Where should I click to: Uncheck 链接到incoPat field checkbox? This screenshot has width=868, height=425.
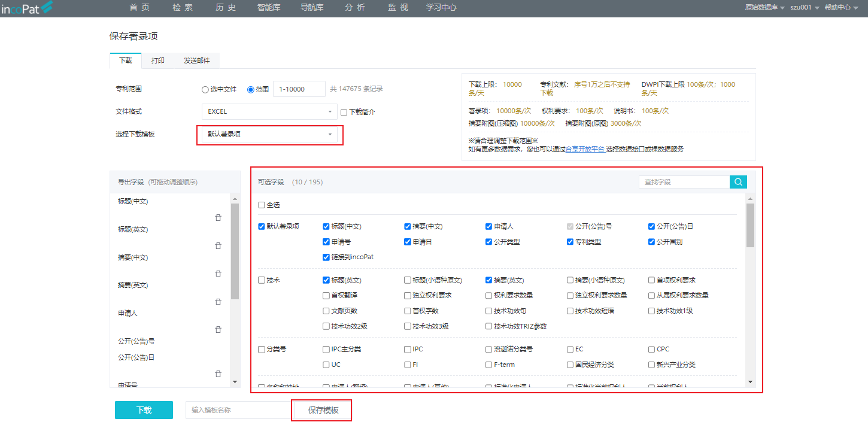pyautogui.click(x=326, y=257)
